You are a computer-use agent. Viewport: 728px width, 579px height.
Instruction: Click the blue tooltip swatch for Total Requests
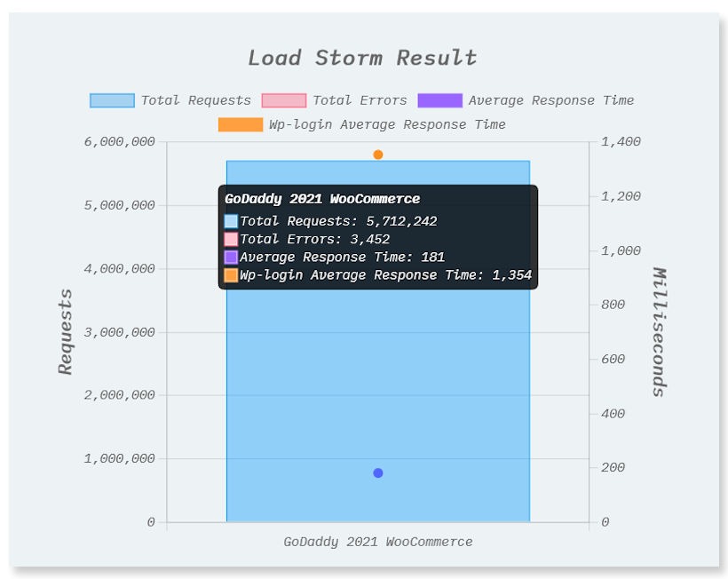coord(231,221)
